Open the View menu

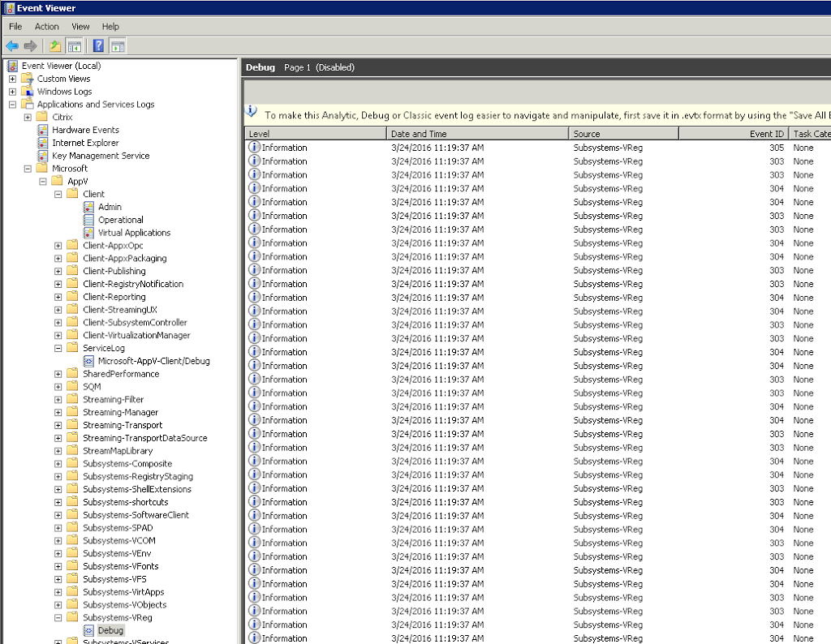[80, 27]
